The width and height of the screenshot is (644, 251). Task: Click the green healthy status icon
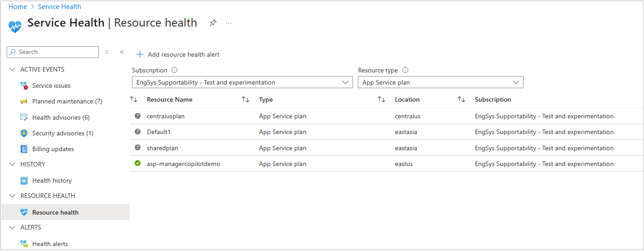click(x=138, y=163)
